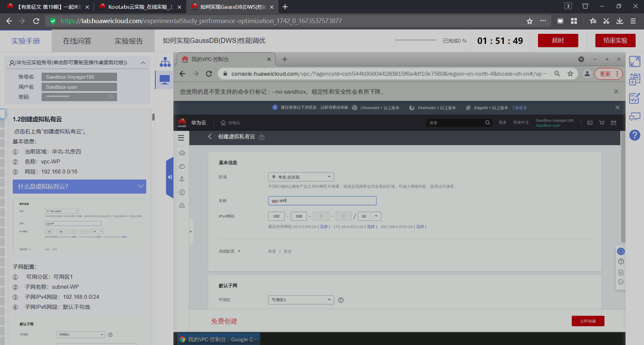Open the 区域 dropdown showing 华北-北京四
This screenshot has height=345, width=644.
(301, 177)
